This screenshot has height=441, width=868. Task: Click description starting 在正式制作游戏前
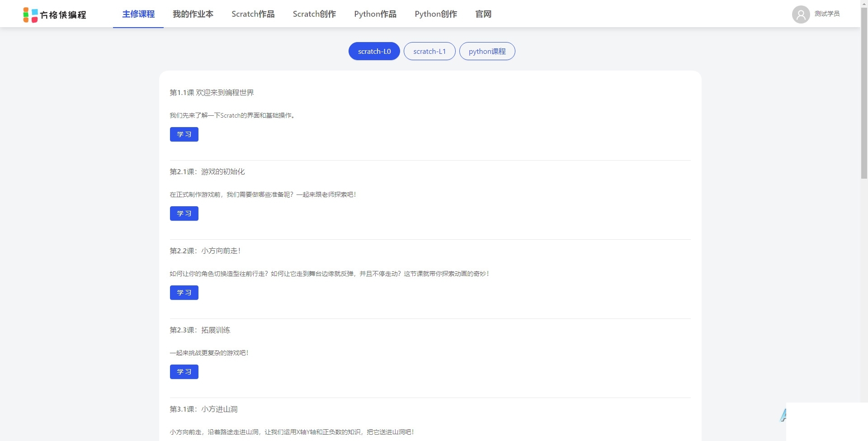tap(263, 194)
